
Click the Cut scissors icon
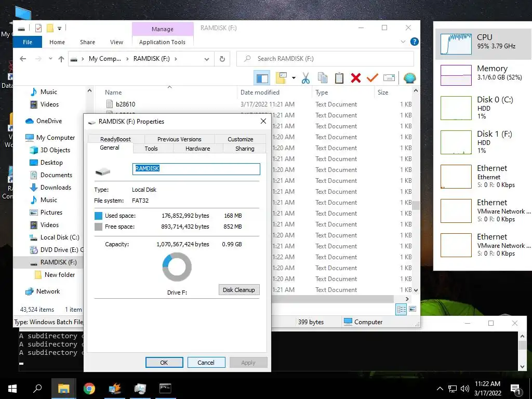tap(305, 78)
